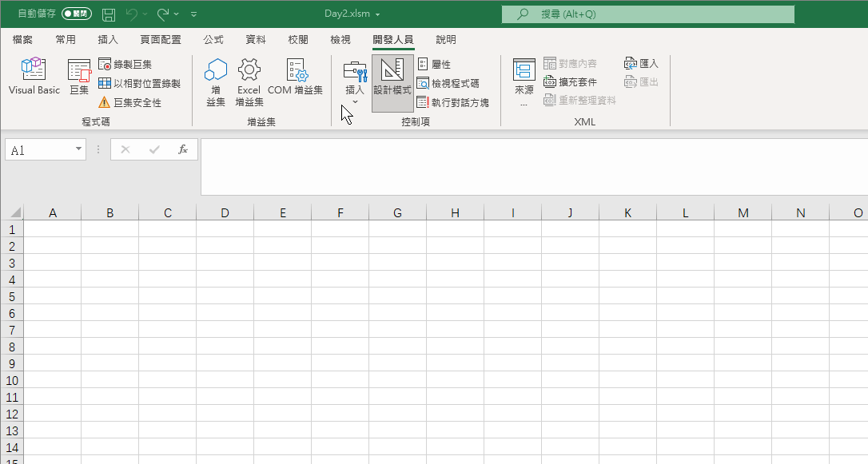Viewport: 868px width, 464px height.
Task: Toggle 設計模式 design mode
Action: [x=392, y=82]
